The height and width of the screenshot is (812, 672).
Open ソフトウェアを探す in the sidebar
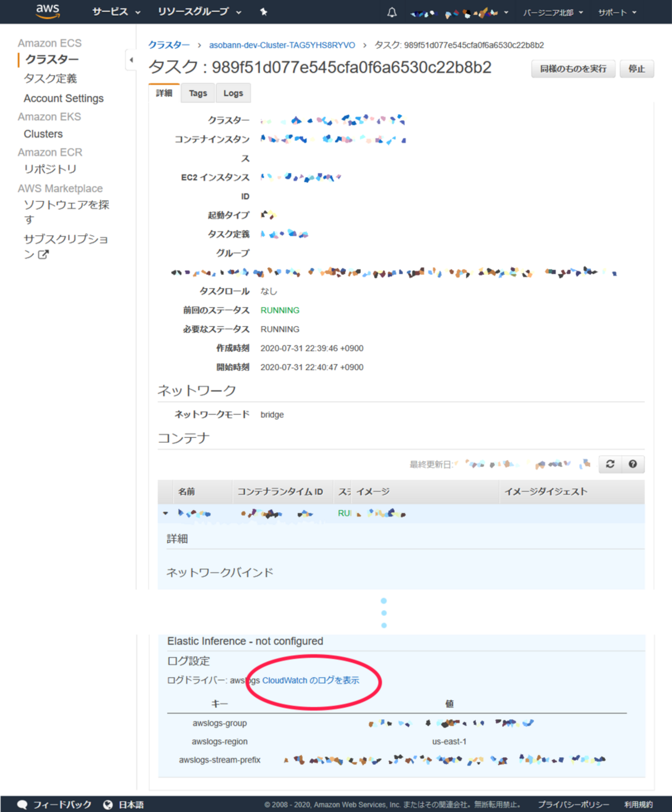(66, 212)
